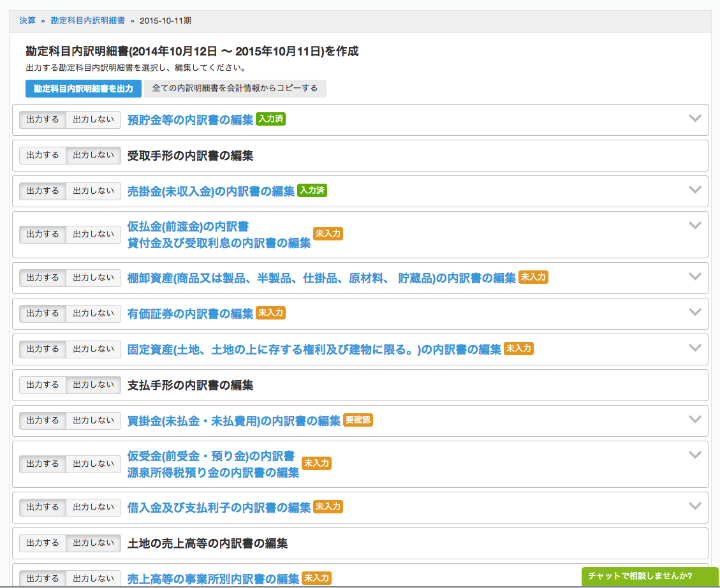Screen dimensions: 720x588
Task: Click 全ての内訳明細書を会計情報からコピーする button
Action: pyautogui.click(x=235, y=89)
